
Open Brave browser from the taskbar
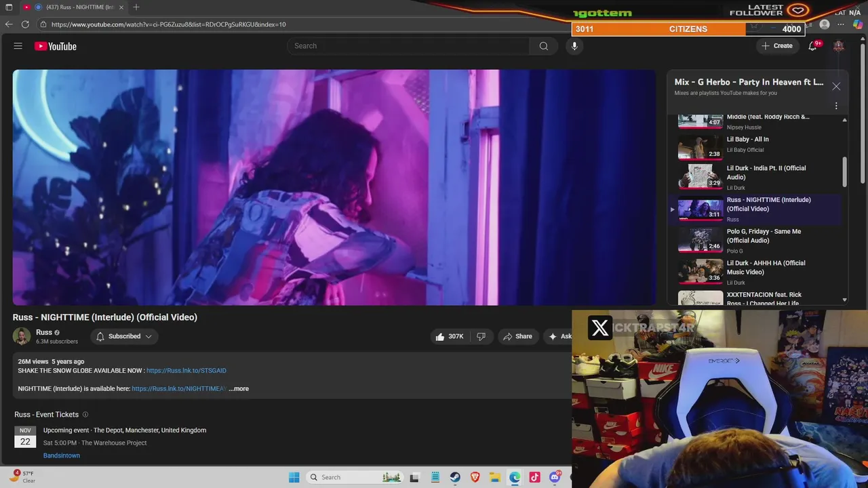pos(475,477)
